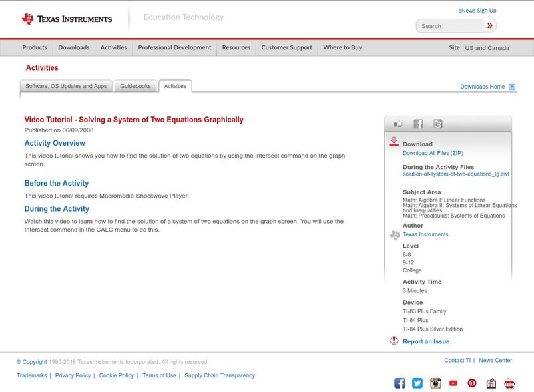Open the Cookie Policy link
This screenshot has width=534, height=392.
click(x=116, y=375)
